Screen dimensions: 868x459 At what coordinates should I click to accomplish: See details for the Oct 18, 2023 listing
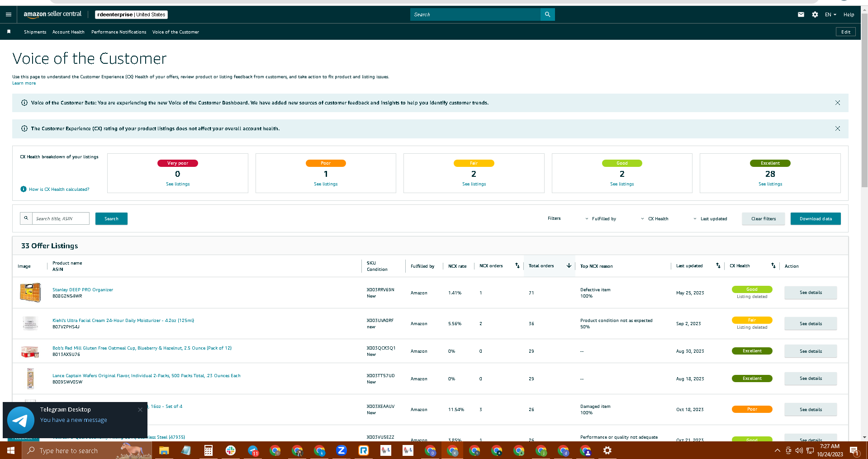(811, 410)
